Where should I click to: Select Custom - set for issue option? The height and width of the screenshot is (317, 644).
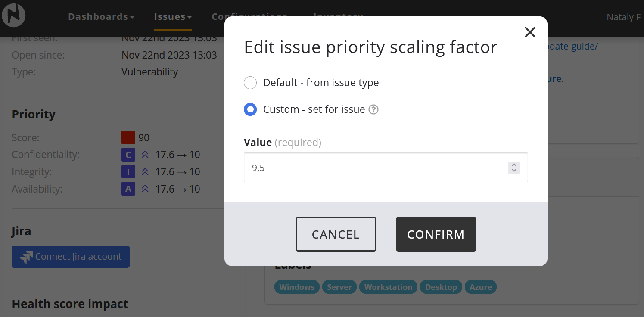[x=250, y=109]
